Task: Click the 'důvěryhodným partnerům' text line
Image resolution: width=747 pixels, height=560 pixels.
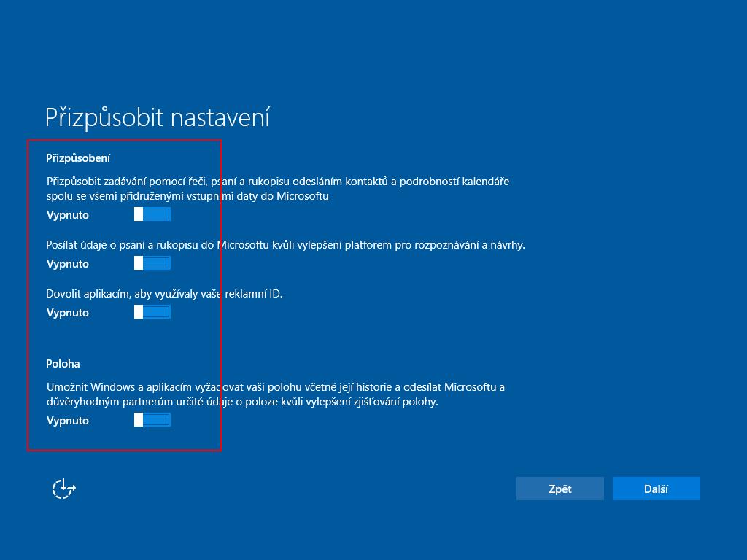Action: pyautogui.click(x=242, y=402)
